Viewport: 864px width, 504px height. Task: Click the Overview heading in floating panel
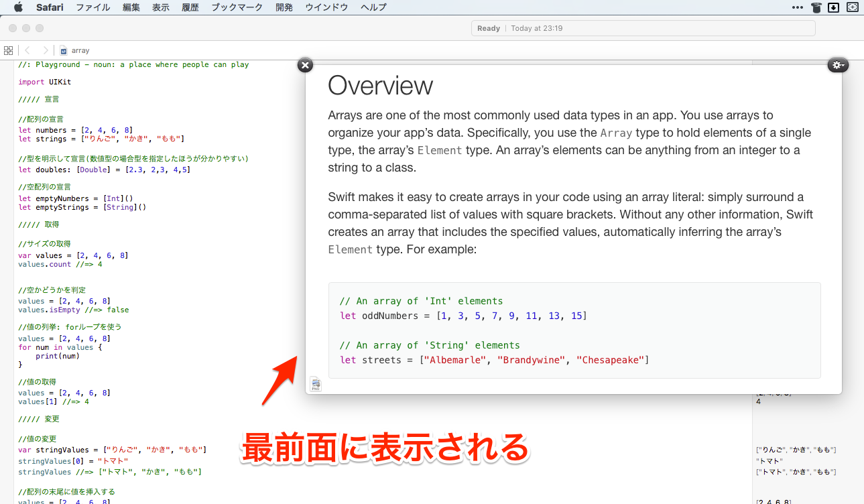click(x=381, y=86)
